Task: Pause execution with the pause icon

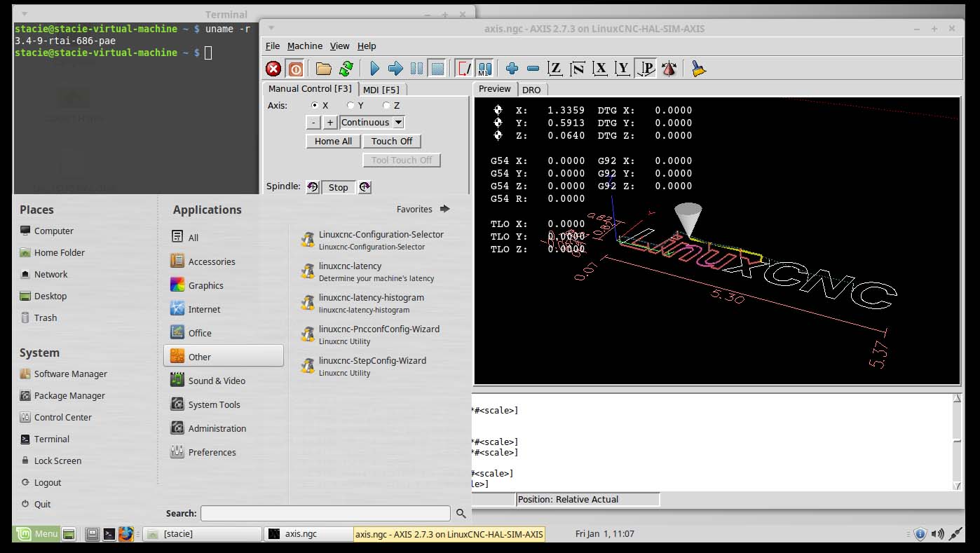Action: click(416, 69)
